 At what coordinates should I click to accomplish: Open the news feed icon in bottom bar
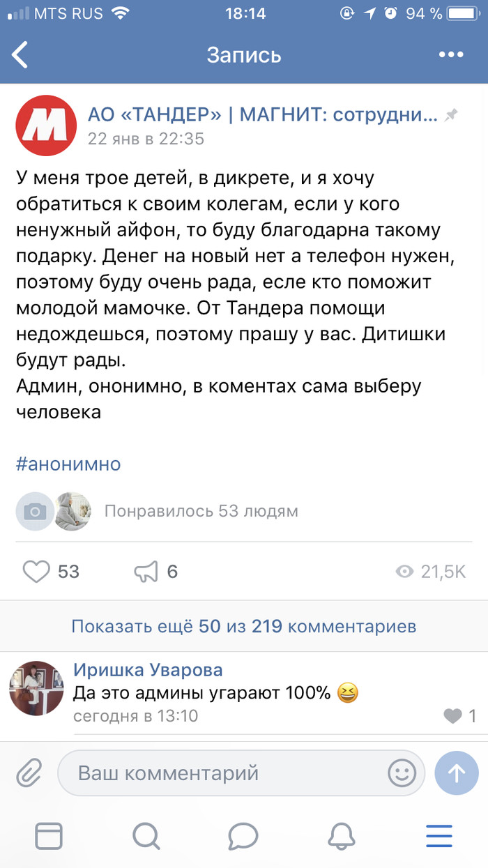tap(49, 836)
